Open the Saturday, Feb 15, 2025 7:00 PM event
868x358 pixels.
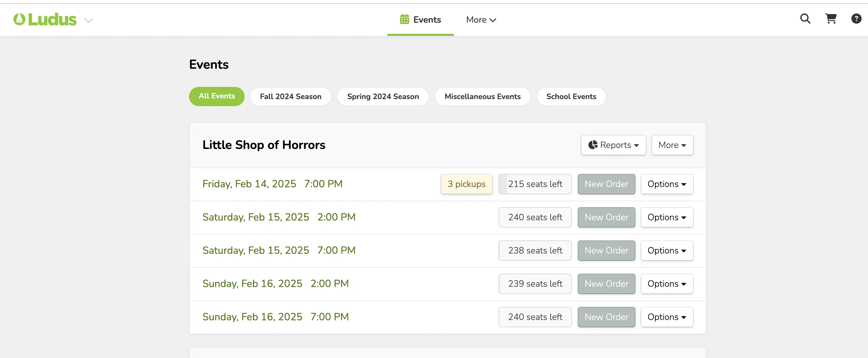[x=279, y=250]
